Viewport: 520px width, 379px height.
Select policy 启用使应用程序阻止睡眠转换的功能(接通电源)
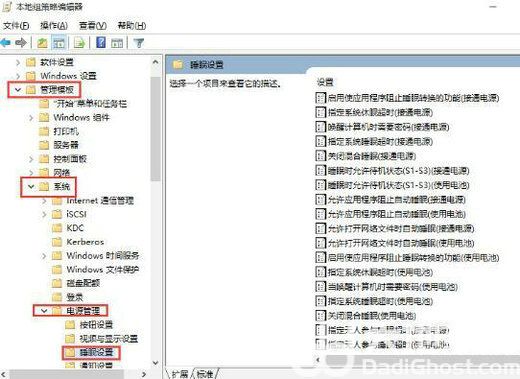click(407, 98)
